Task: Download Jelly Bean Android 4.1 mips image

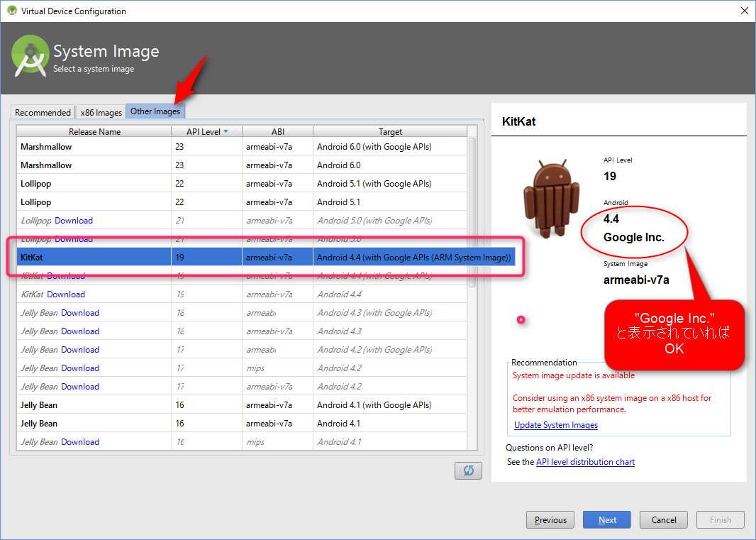Action: point(80,442)
